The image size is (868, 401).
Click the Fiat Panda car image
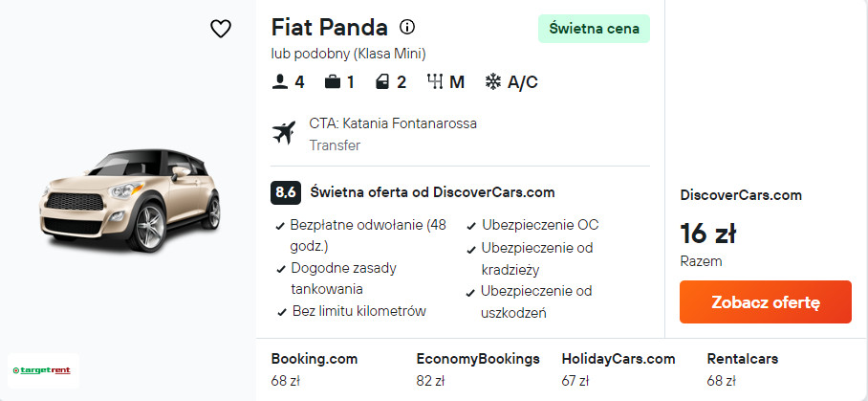coord(128,201)
